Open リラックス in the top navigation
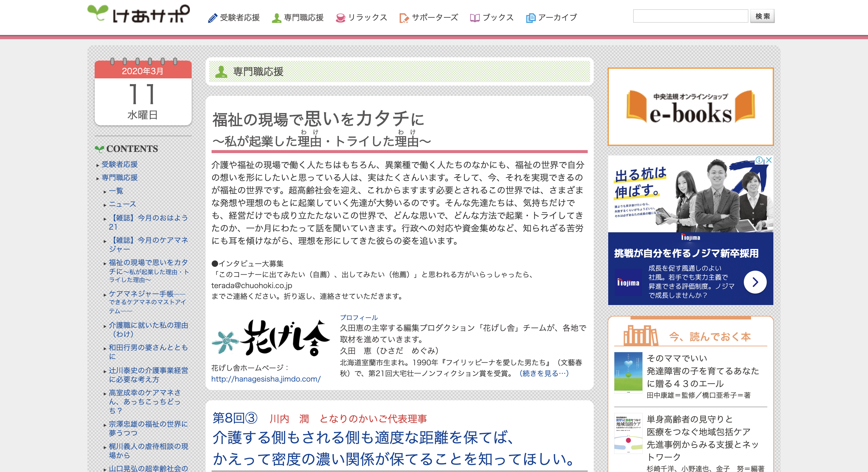The width and height of the screenshot is (868, 472). (368, 17)
